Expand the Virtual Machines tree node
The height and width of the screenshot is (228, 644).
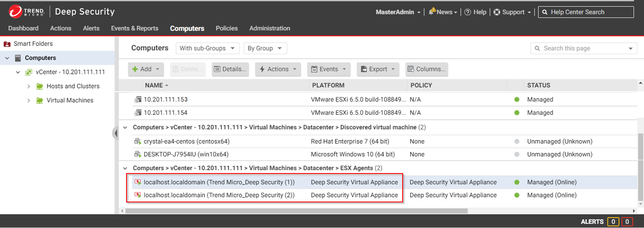pos(29,100)
